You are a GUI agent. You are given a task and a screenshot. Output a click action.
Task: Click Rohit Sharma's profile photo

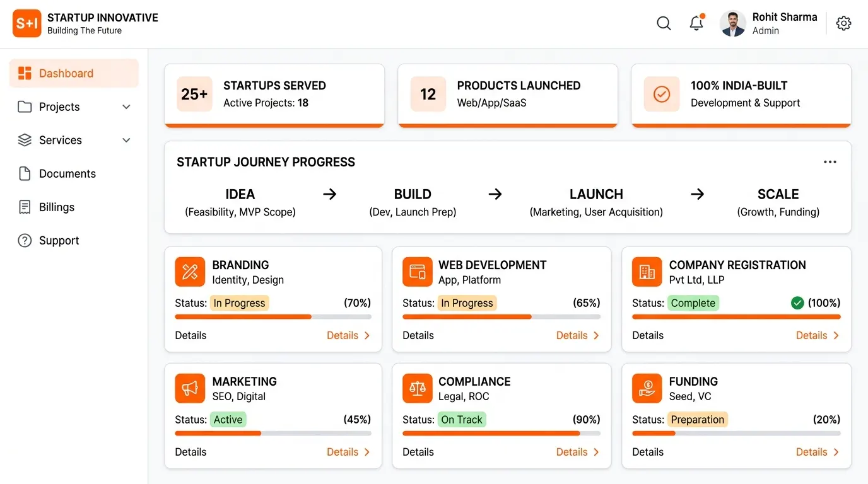coord(733,23)
